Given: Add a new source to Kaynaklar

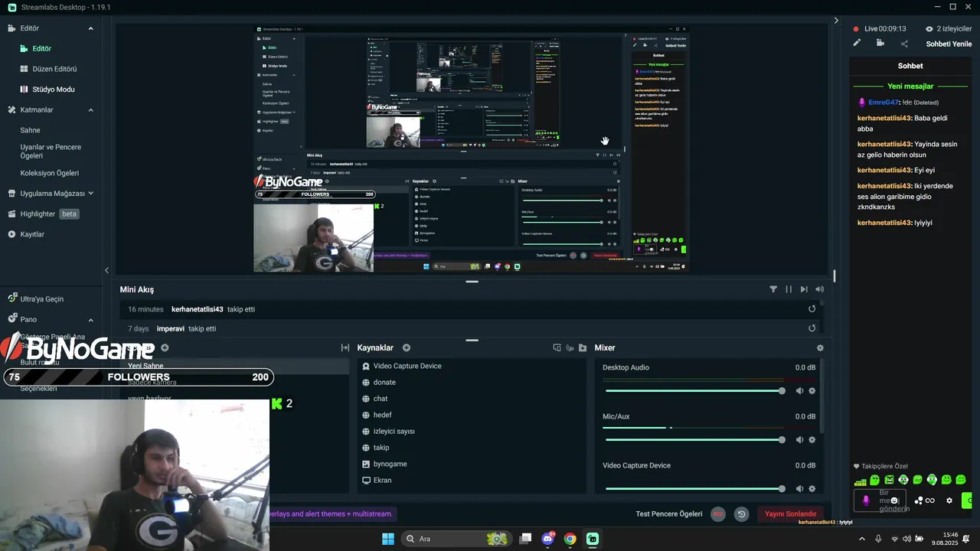Looking at the screenshot, I should [x=407, y=347].
